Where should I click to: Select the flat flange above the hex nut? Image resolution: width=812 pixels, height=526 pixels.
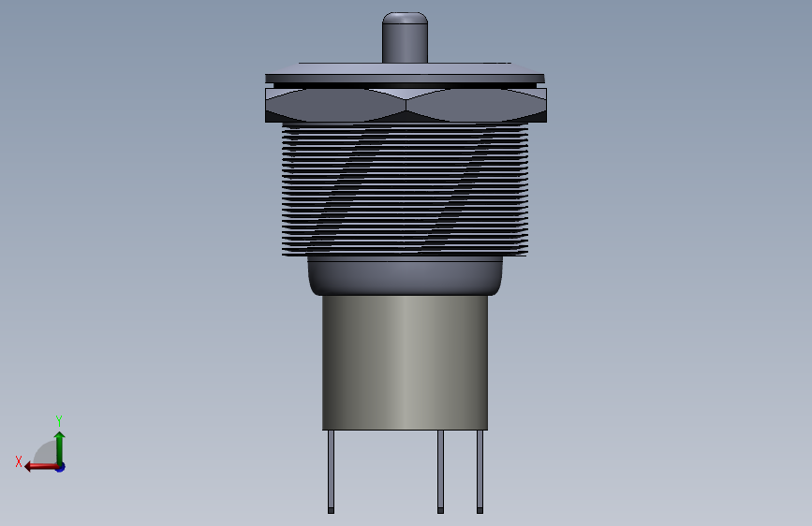(x=405, y=73)
